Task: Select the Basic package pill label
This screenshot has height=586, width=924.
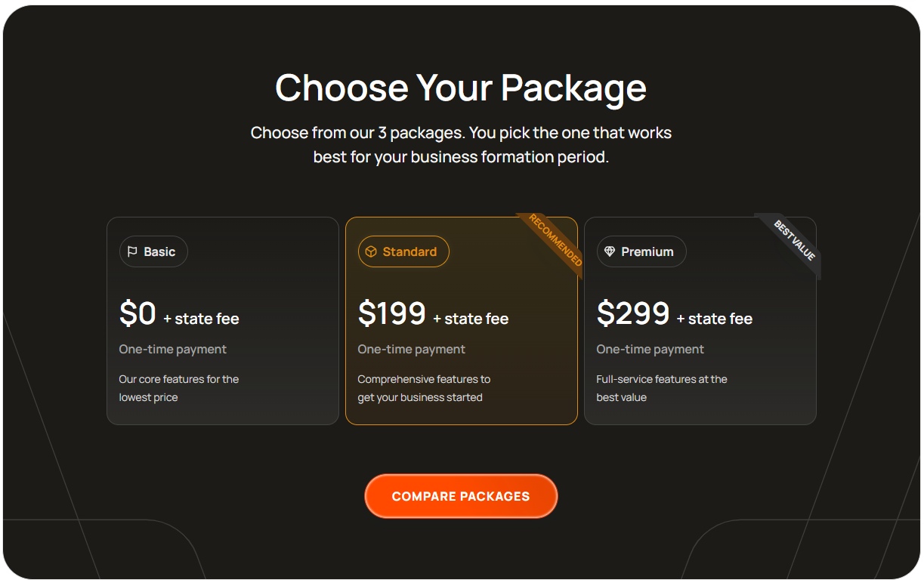Action: point(153,252)
